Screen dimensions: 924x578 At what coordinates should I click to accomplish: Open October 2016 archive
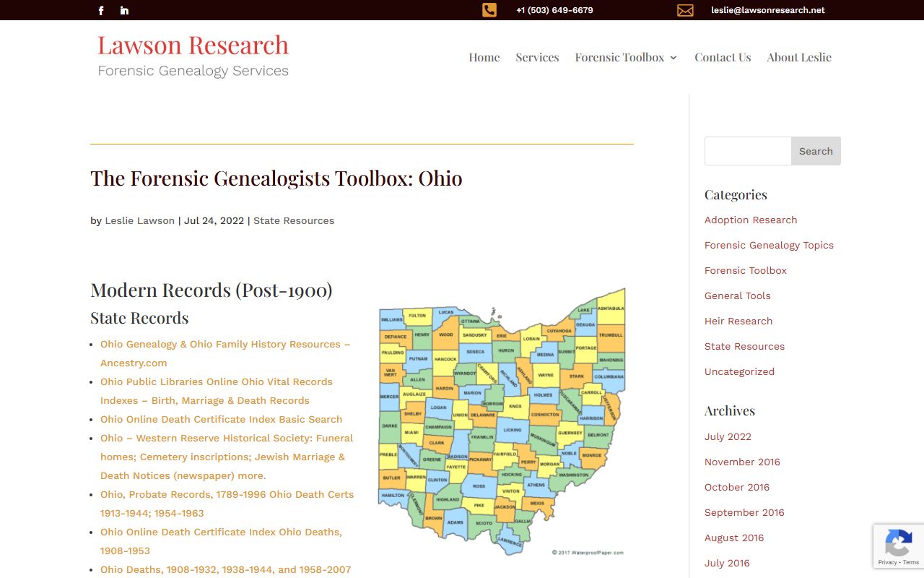[x=737, y=487]
